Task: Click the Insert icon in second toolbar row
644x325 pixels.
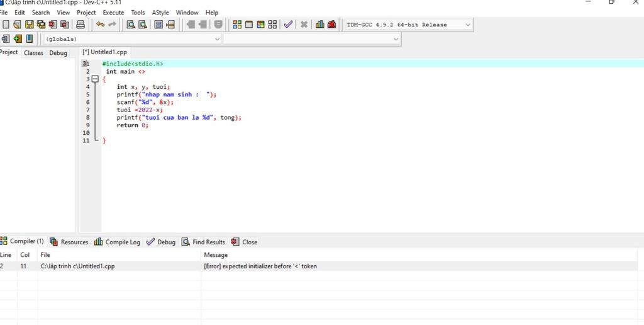Action: tap(5, 38)
